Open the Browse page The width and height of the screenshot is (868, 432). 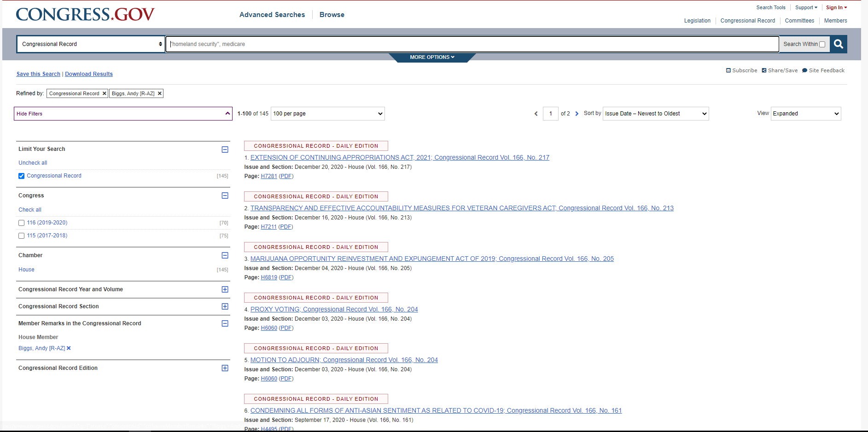click(x=332, y=15)
